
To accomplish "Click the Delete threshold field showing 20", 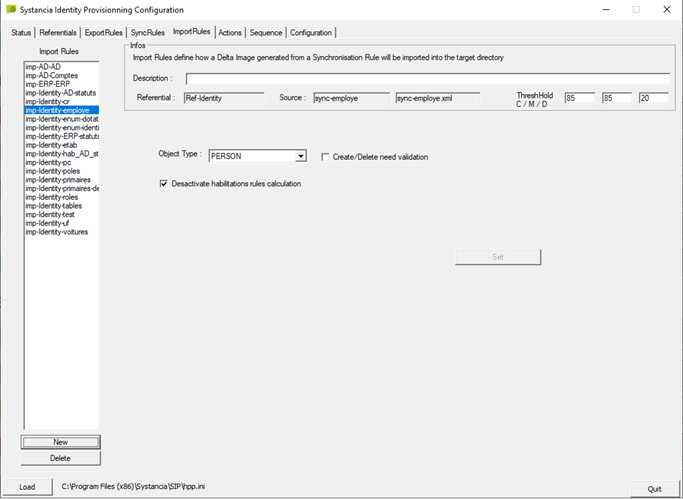I will [x=653, y=98].
